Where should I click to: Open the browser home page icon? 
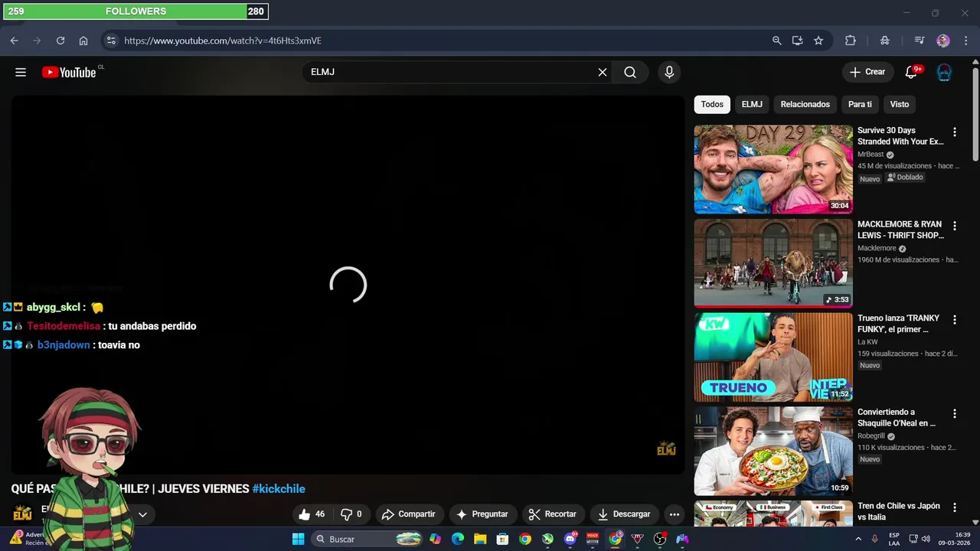pos(83,41)
